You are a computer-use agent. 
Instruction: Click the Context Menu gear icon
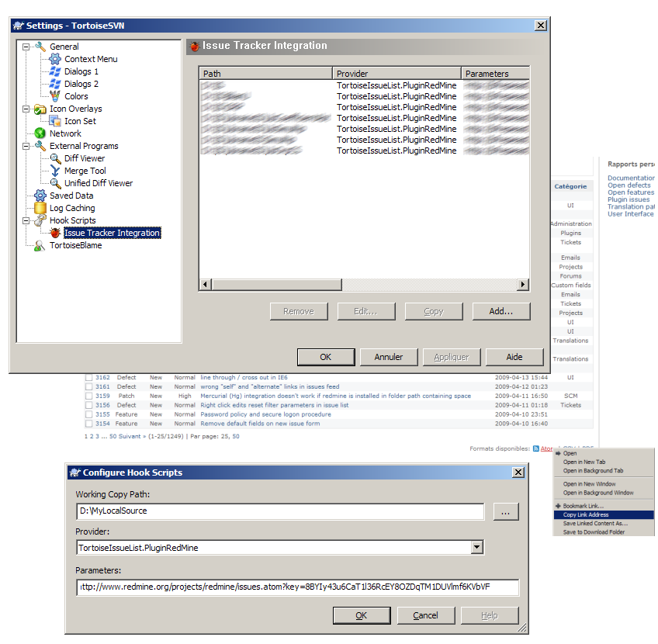(55, 59)
